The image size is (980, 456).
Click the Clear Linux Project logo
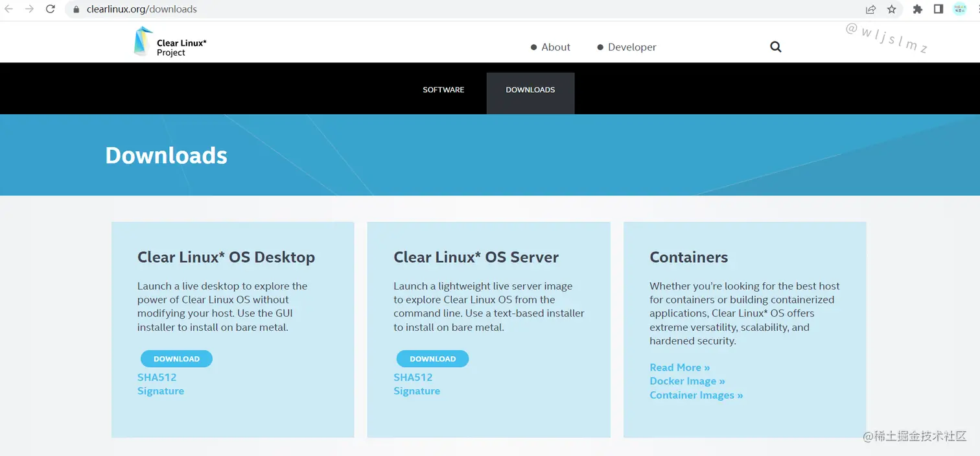click(x=170, y=42)
